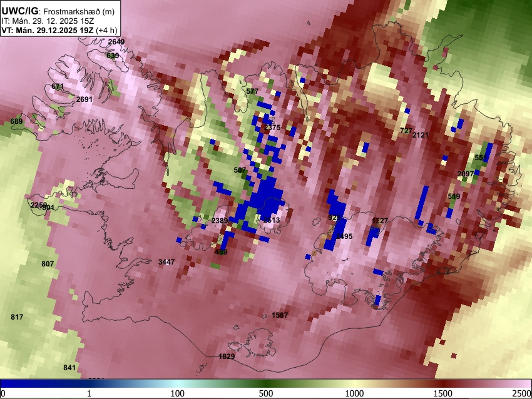Pick the 2691 label in Westfjords
Screen dimensions: 532x399
(84, 99)
